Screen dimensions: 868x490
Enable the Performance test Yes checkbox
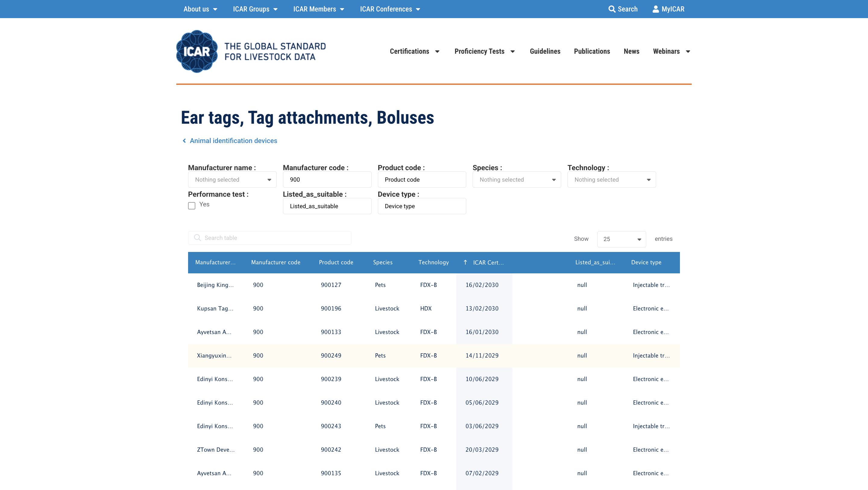click(192, 206)
